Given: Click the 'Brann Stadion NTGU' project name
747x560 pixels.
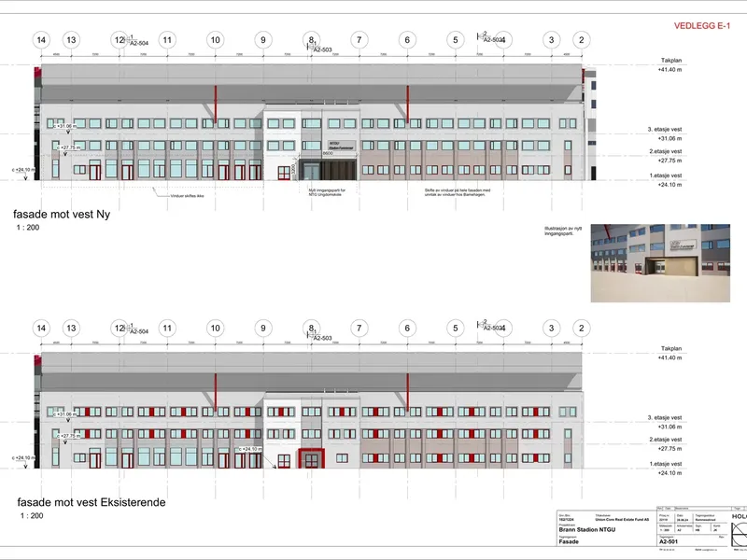Looking at the screenshot, I should tap(587, 529).
